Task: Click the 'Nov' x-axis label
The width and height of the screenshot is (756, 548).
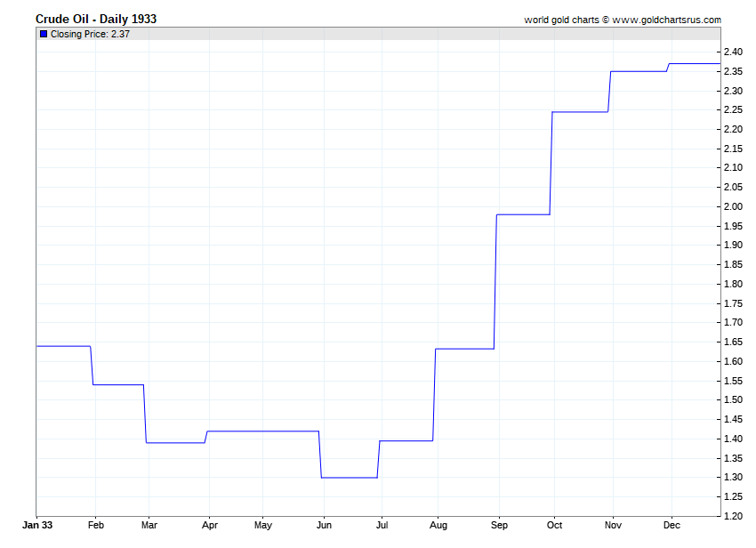Action: point(613,525)
